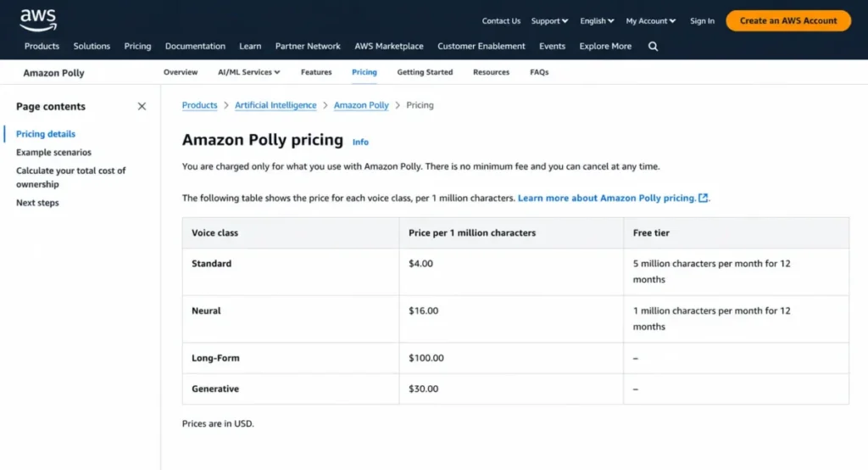Click the Artificial Intelligence breadcrumb link

tap(275, 105)
